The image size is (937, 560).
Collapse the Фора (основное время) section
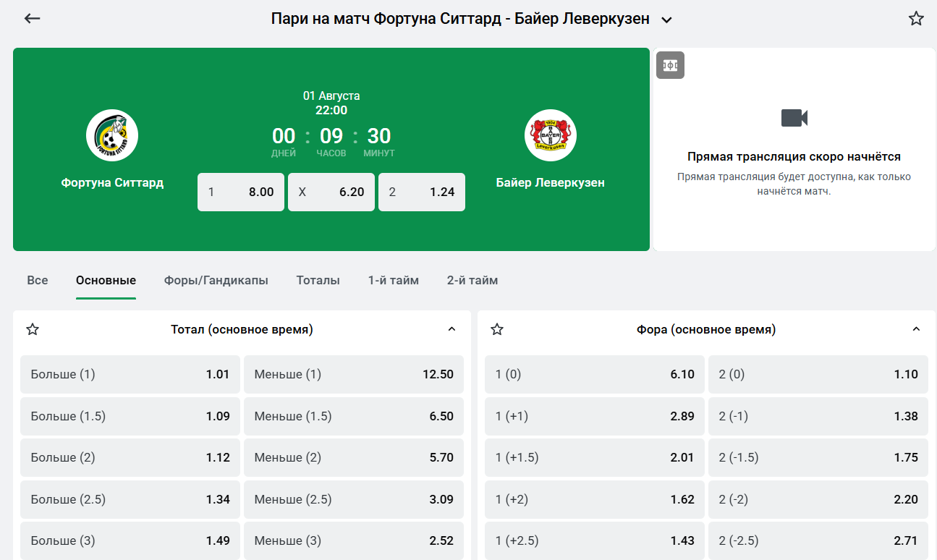(x=917, y=330)
